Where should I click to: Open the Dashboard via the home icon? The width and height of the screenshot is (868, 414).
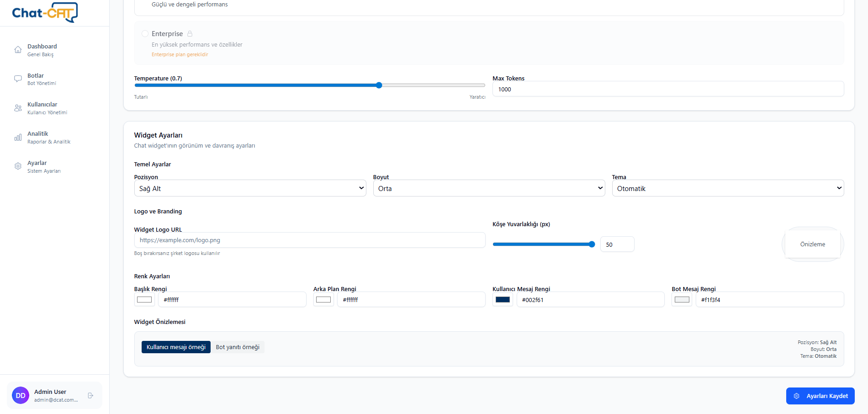click(x=18, y=49)
